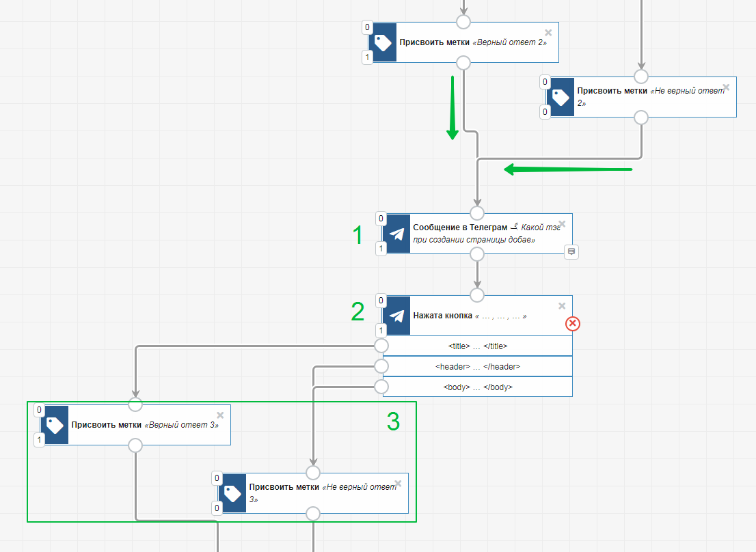
Task: Select the <header> … </header> button option
Action: tap(477, 367)
